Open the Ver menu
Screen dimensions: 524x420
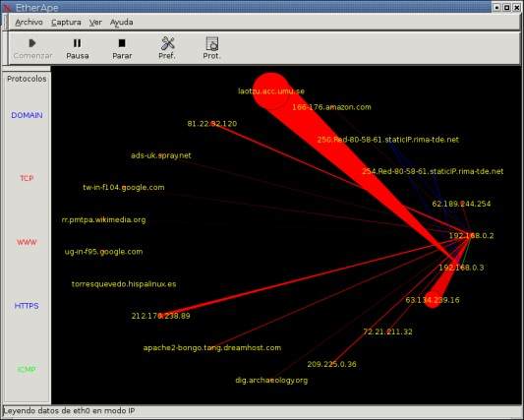point(95,22)
